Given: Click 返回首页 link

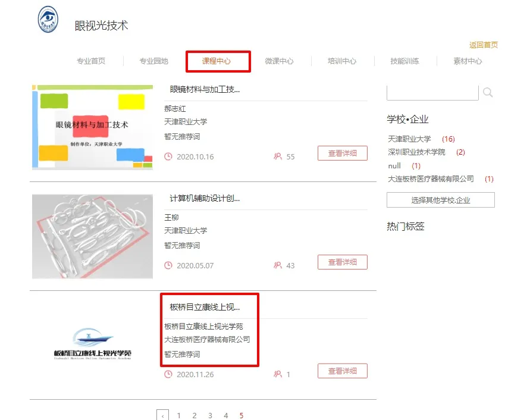Looking at the screenshot, I should pos(483,45).
